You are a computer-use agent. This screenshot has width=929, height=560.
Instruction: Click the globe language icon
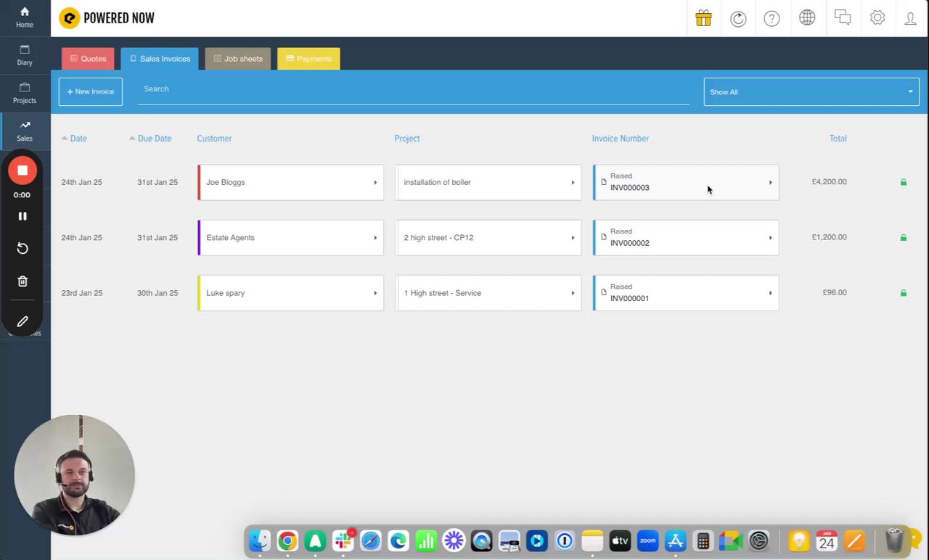[x=807, y=18]
